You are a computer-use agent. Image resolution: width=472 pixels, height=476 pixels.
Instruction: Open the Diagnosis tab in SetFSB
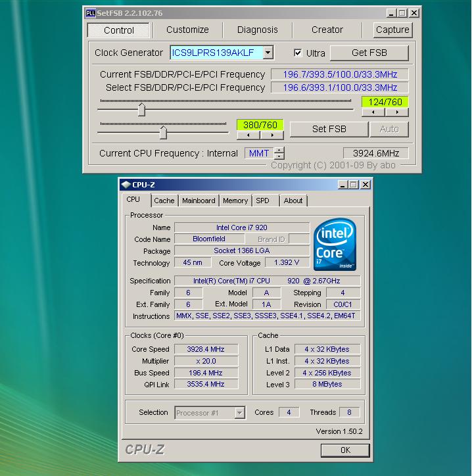point(258,30)
